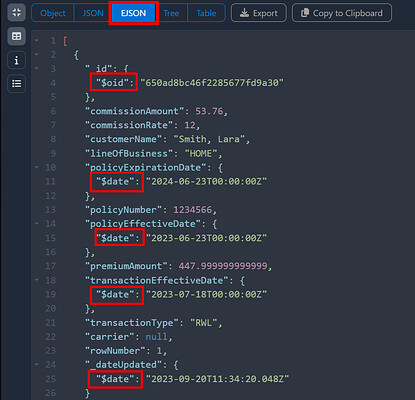415x400 pixels.
Task: Click the "$oid" key text
Action: (x=115, y=83)
